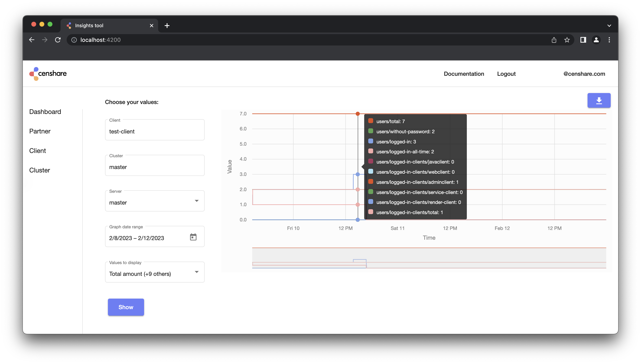Open the tab search chevron
This screenshot has width=641, height=364.
point(609,26)
